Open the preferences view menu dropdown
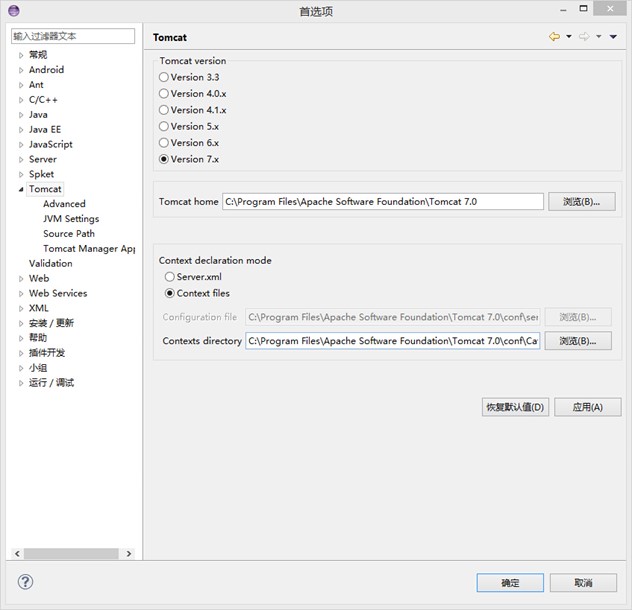Image resolution: width=632 pixels, height=610 pixels. [613, 37]
